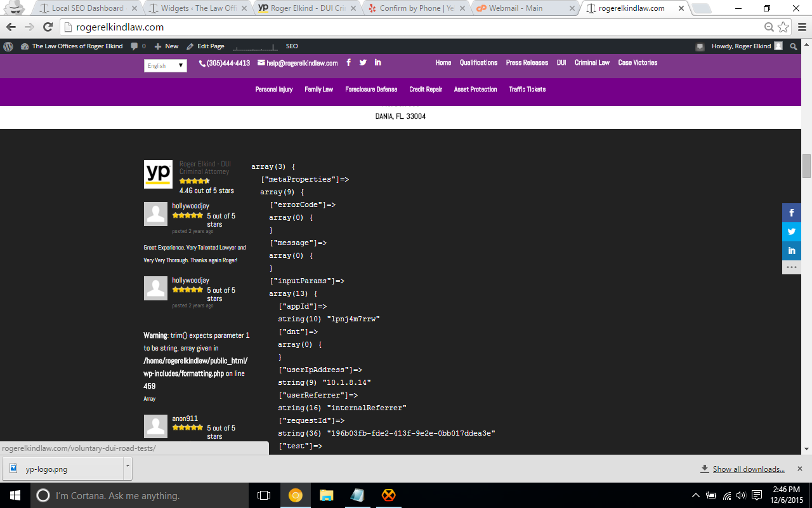Open the Chrome menu hamburger icon

pyautogui.click(x=801, y=27)
